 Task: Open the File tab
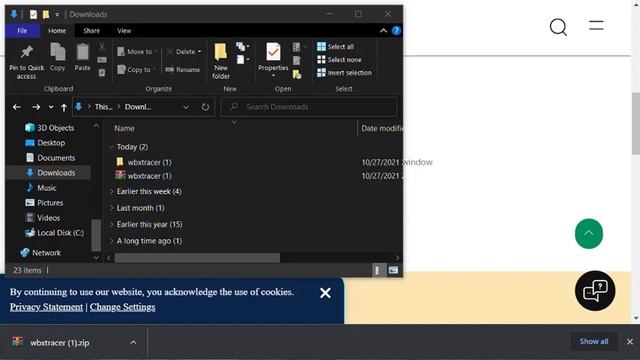pyautogui.click(x=22, y=31)
